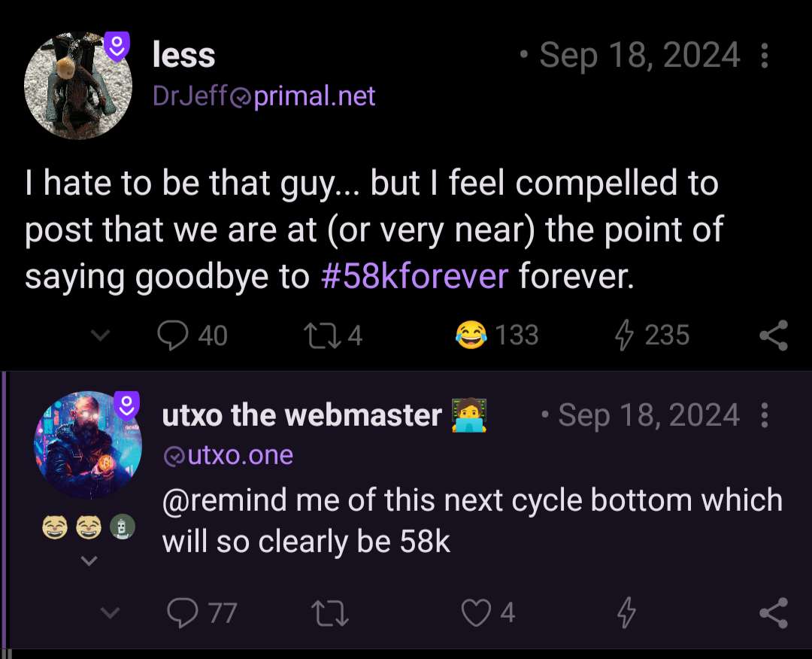
Task: Share the post by less
Action: click(x=774, y=335)
